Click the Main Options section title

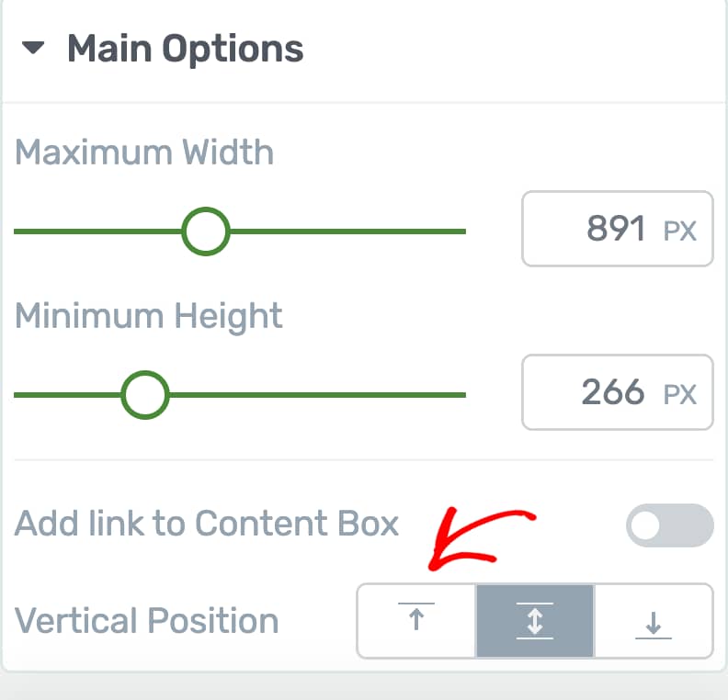[186, 49]
